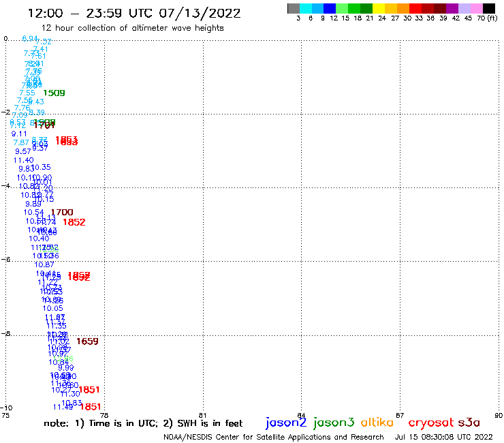Click the wave height value "6.94"
Screen dimensions: 504x443
[x=30, y=39]
